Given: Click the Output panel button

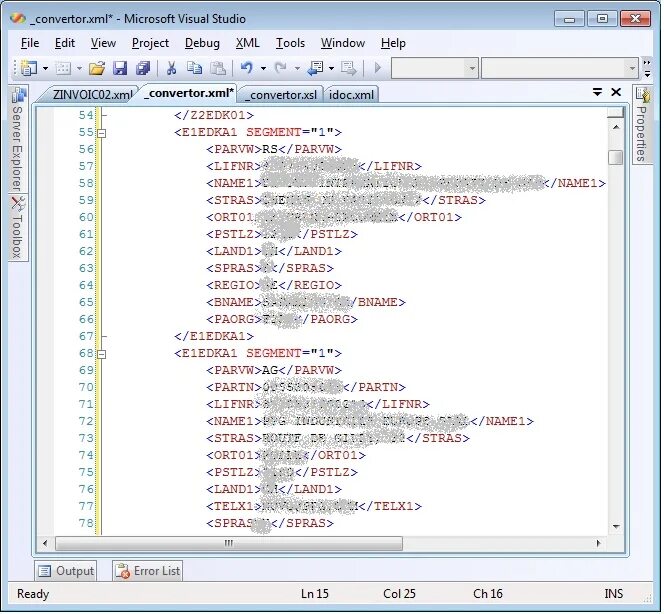Looking at the screenshot, I should coord(66,571).
